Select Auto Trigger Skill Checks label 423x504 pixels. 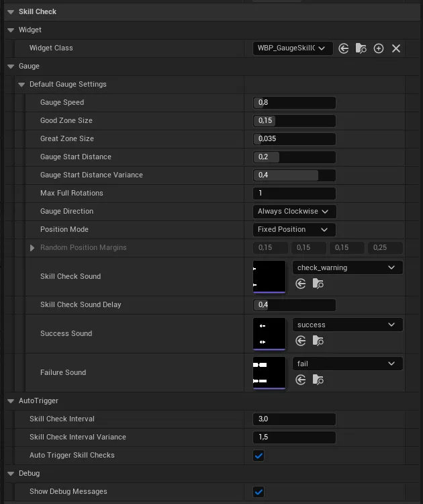(72, 455)
